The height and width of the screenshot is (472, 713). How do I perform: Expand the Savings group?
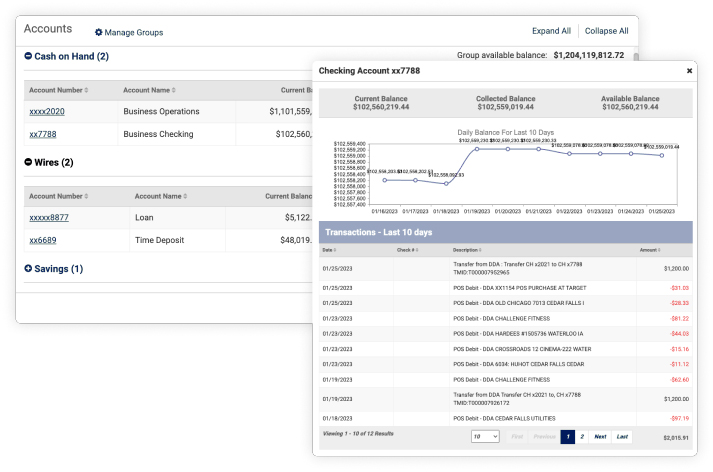coord(28,268)
